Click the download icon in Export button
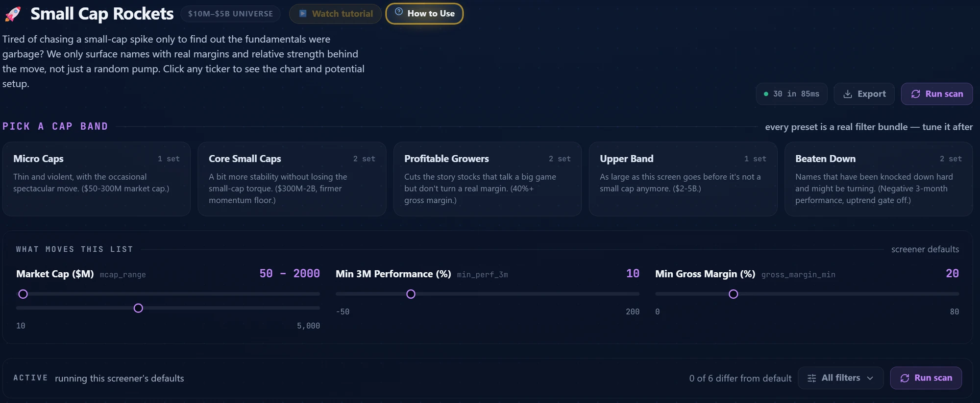 point(848,94)
